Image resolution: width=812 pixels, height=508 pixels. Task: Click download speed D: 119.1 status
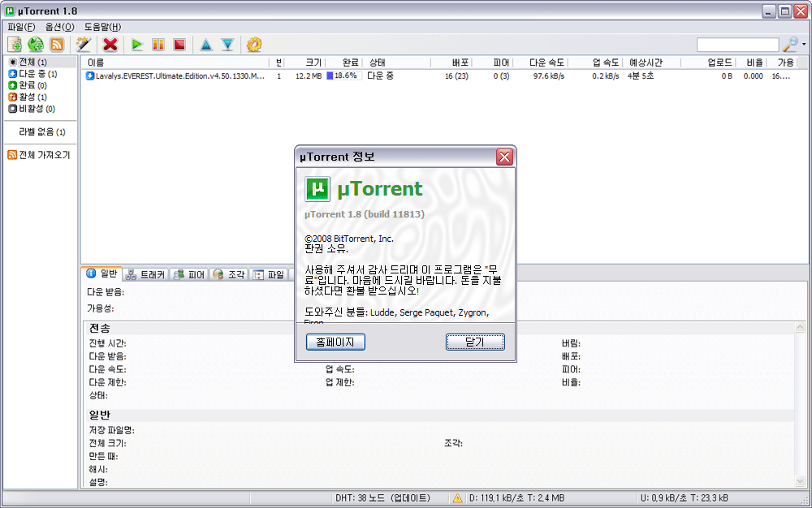click(516, 498)
